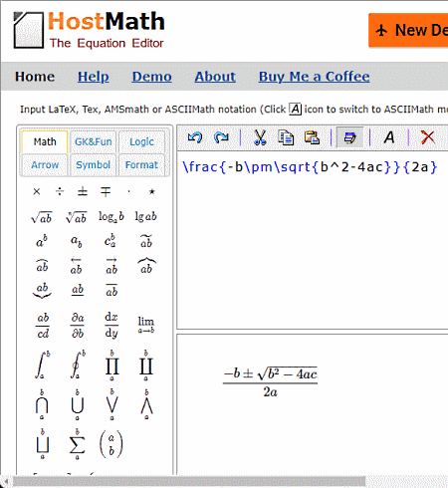Click the Copy icon in toolbar

286,137
